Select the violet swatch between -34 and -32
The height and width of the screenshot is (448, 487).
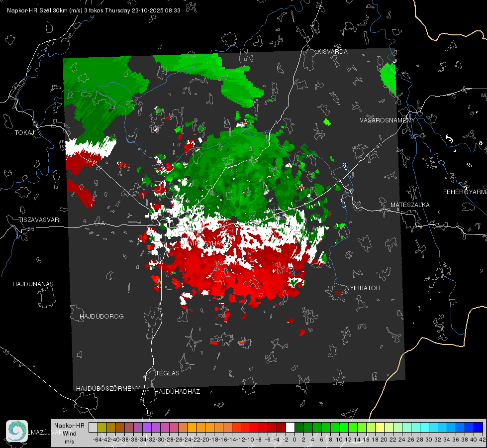pyautogui.click(x=147, y=427)
